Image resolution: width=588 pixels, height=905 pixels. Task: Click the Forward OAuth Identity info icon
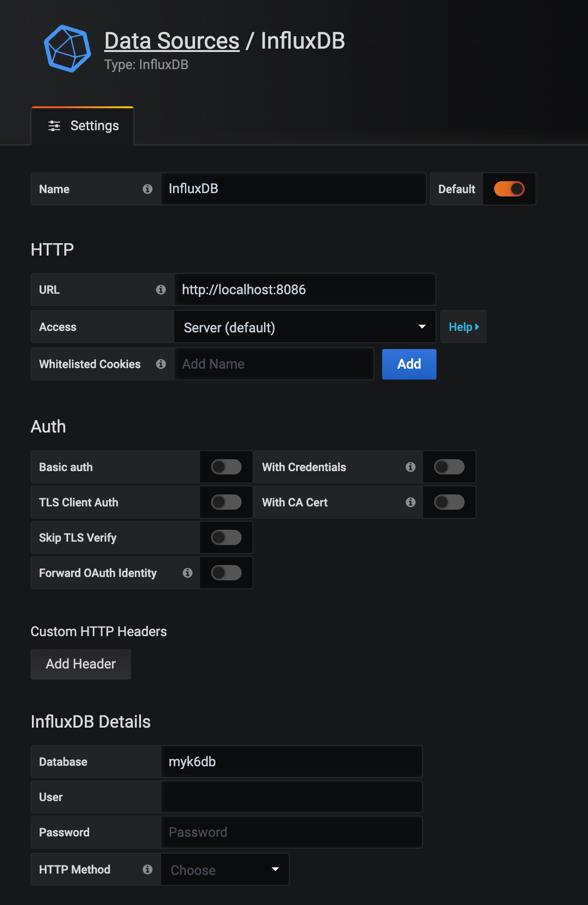(x=188, y=573)
